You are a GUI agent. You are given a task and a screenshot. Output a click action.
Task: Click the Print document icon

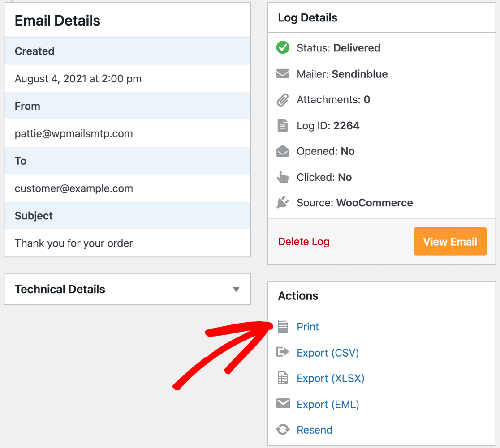283,326
